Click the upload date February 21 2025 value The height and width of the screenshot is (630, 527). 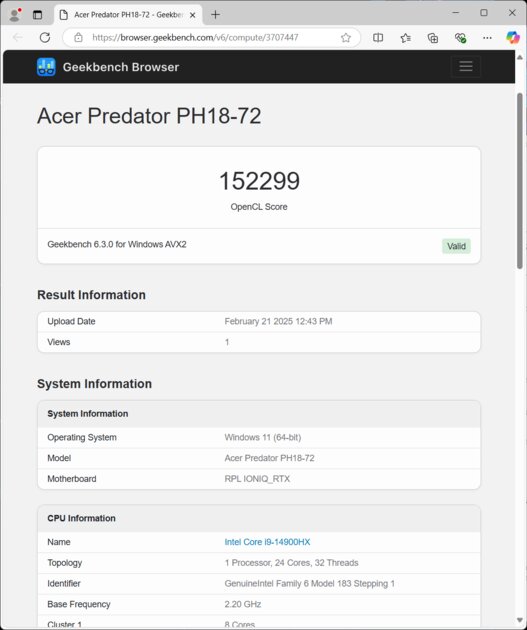[x=278, y=321]
